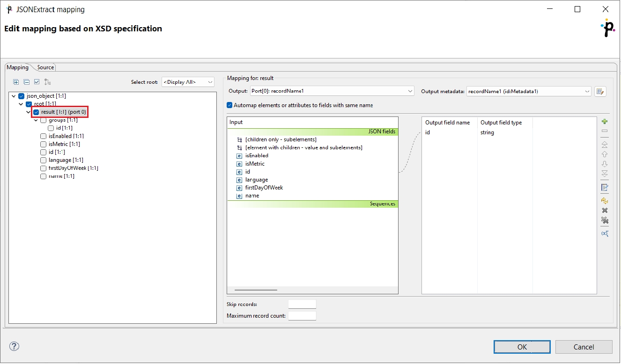Click the yellow auto-map arrows icon
This screenshot has width=621, height=364.
pos(605,201)
